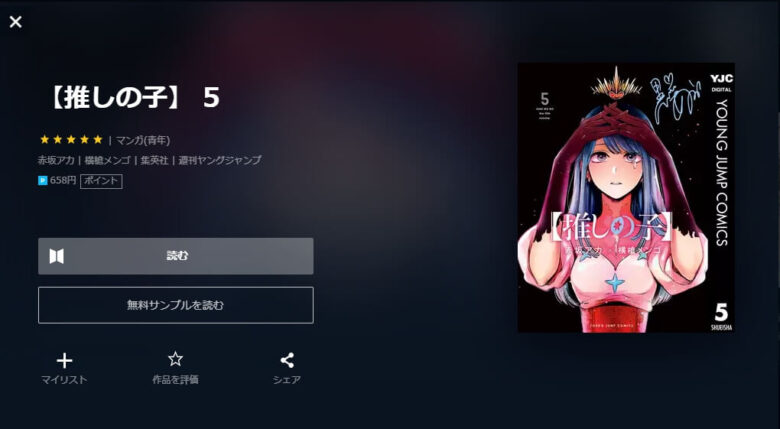Image resolution: width=780 pixels, height=429 pixels.
Task: Close the detail overlay with the X icon
Action: (15, 22)
